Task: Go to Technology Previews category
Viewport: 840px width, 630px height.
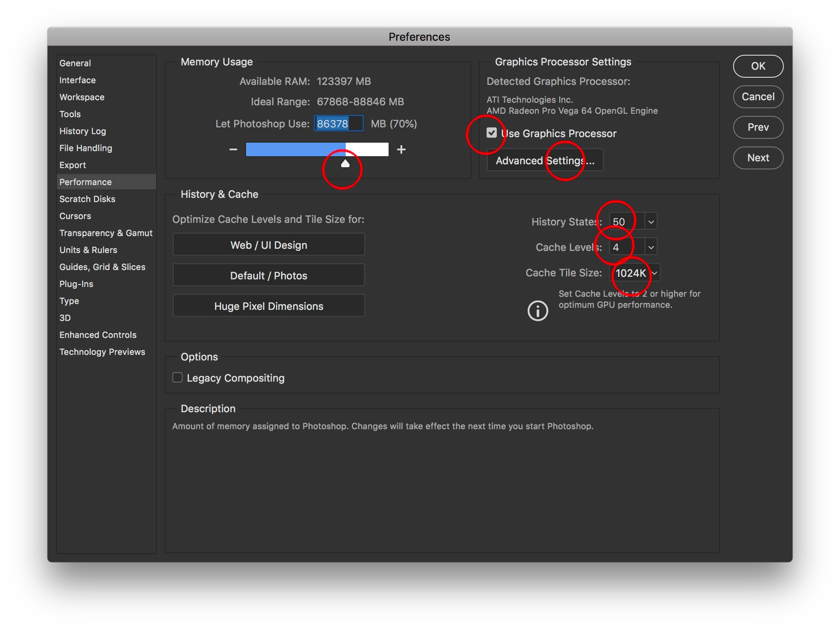Action: [x=102, y=352]
